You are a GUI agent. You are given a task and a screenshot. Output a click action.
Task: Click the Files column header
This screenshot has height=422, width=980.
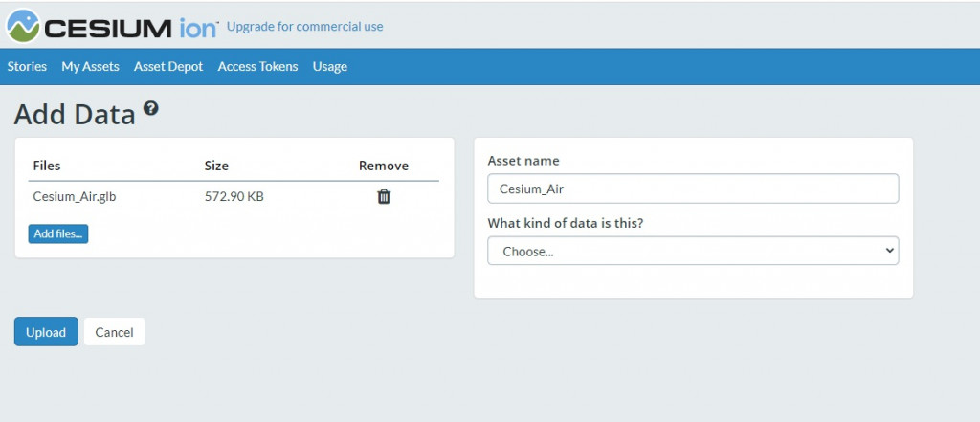(x=47, y=166)
